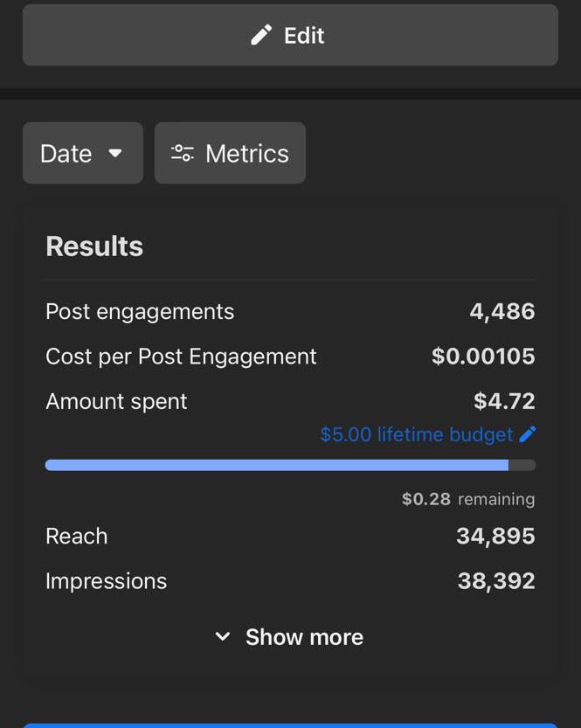The image size is (581, 728).
Task: Click the blue pencil icon to edit budget
Action: (528, 434)
